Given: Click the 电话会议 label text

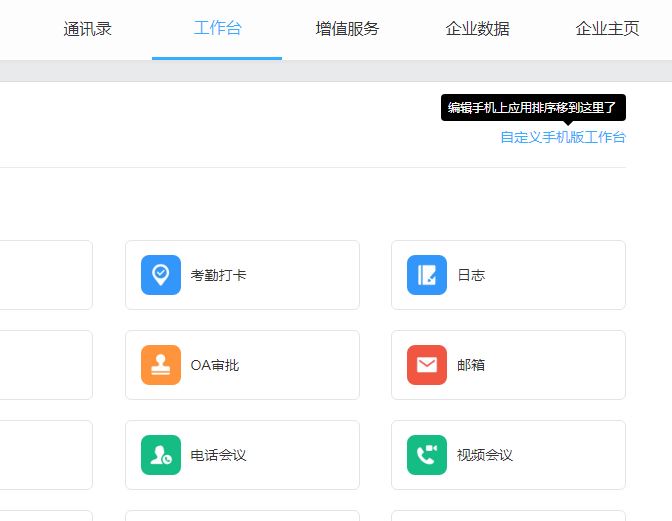Looking at the screenshot, I should [219, 455].
